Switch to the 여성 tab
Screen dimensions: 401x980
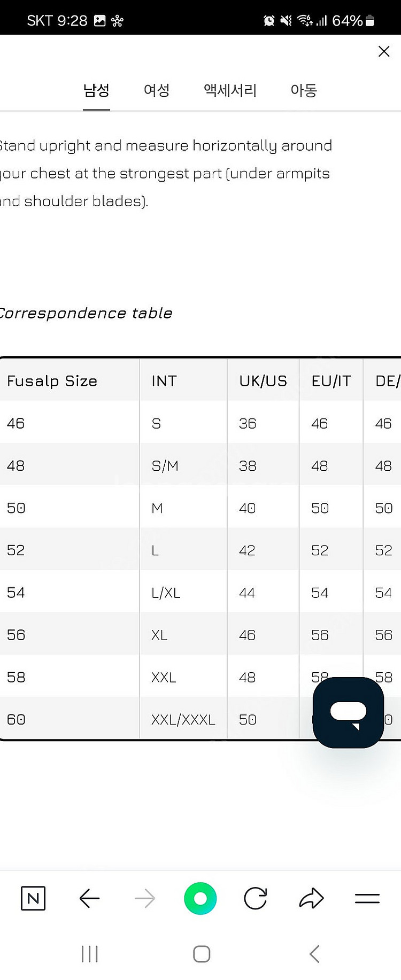157,90
